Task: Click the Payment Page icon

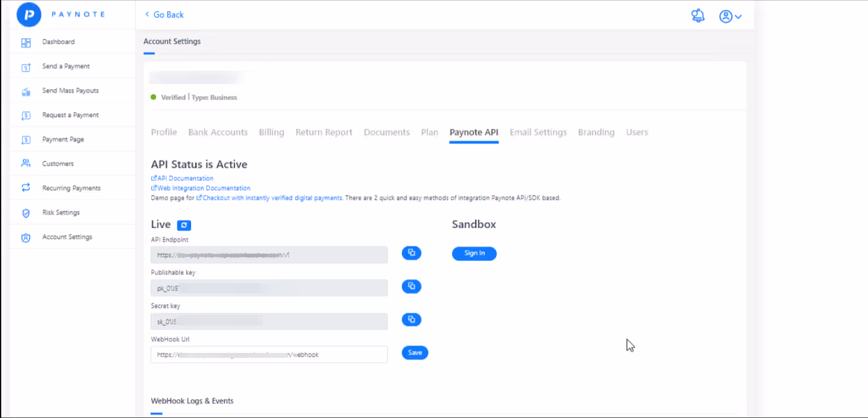Action: 26,140
